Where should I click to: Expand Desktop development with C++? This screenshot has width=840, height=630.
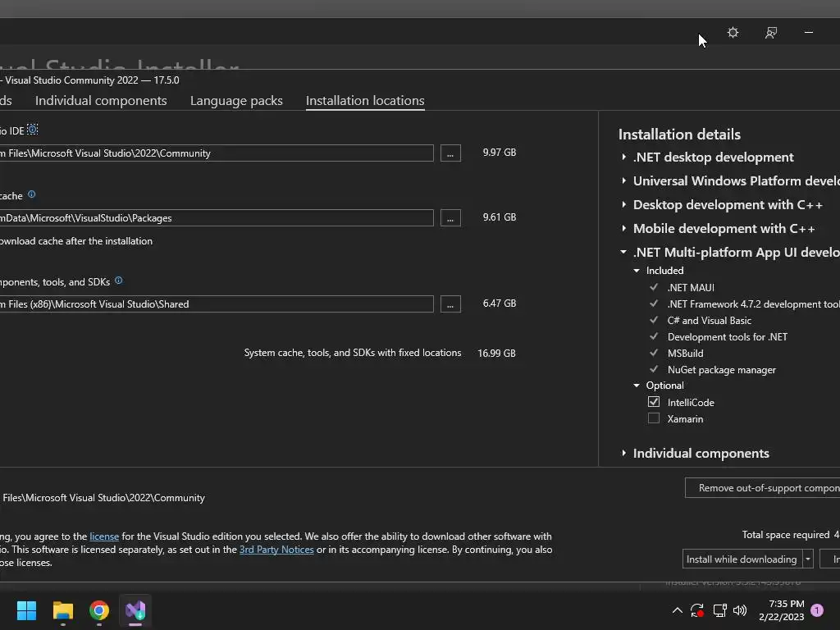click(x=623, y=204)
